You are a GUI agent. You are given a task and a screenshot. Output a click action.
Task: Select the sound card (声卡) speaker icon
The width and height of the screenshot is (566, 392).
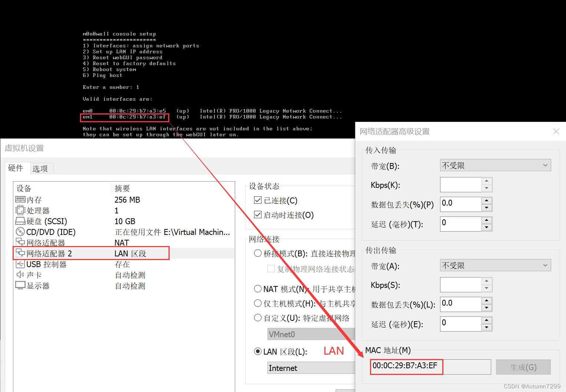[x=20, y=275]
